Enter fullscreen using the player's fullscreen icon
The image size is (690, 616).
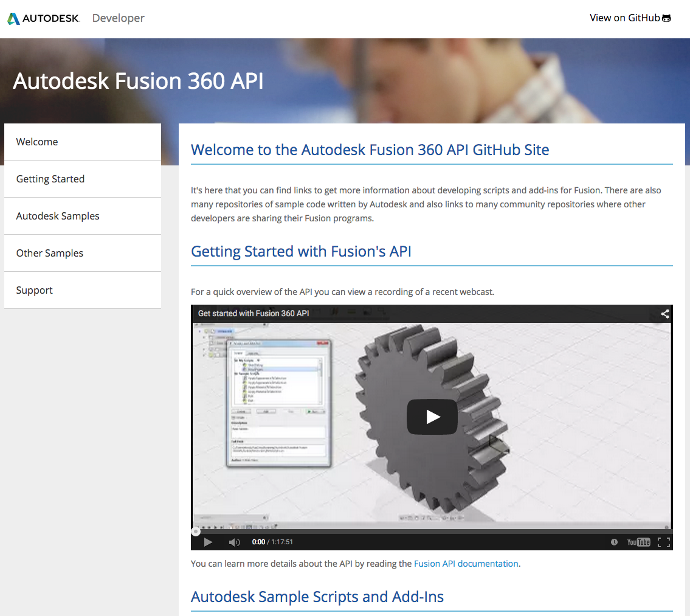(x=663, y=542)
